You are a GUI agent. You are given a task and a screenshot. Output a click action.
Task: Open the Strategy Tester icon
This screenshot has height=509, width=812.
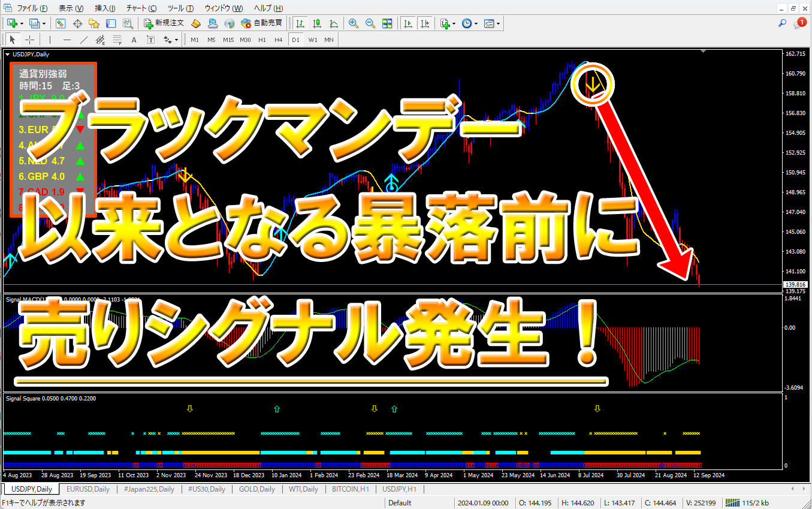click(x=128, y=23)
